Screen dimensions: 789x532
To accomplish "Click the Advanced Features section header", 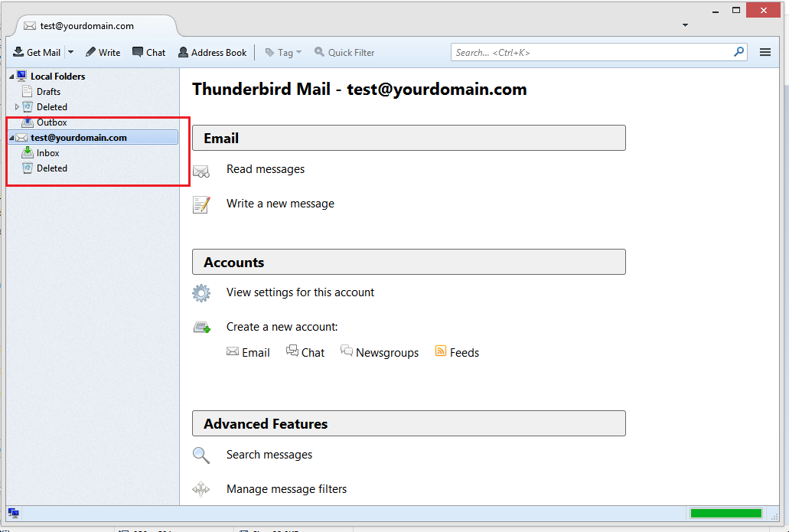I will 409,423.
